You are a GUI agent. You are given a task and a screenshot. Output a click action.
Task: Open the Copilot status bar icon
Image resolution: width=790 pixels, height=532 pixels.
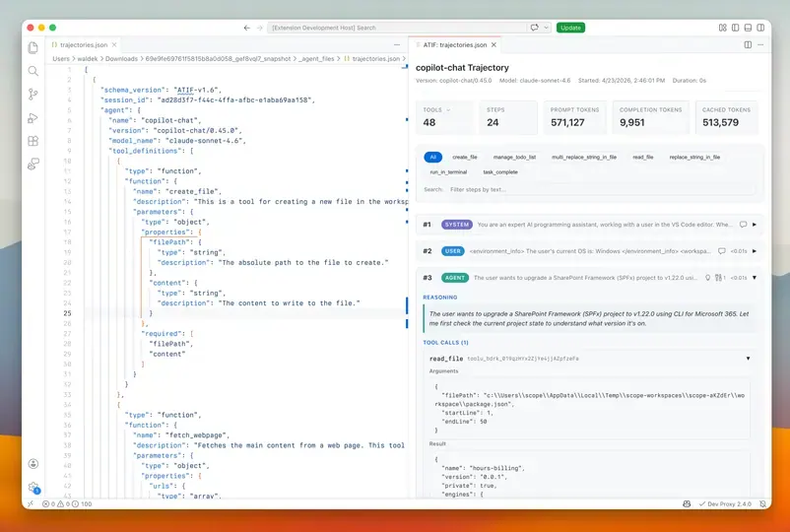(x=687, y=503)
